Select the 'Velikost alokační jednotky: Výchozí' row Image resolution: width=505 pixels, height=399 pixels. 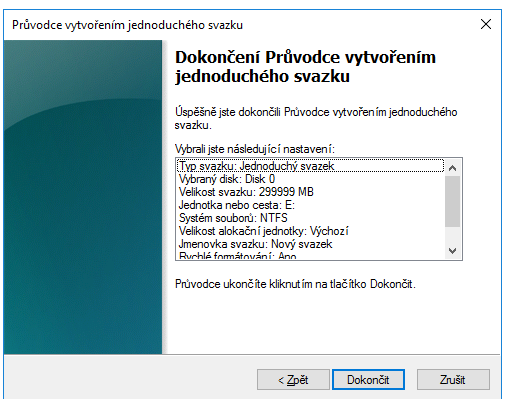pyautogui.click(x=310, y=231)
